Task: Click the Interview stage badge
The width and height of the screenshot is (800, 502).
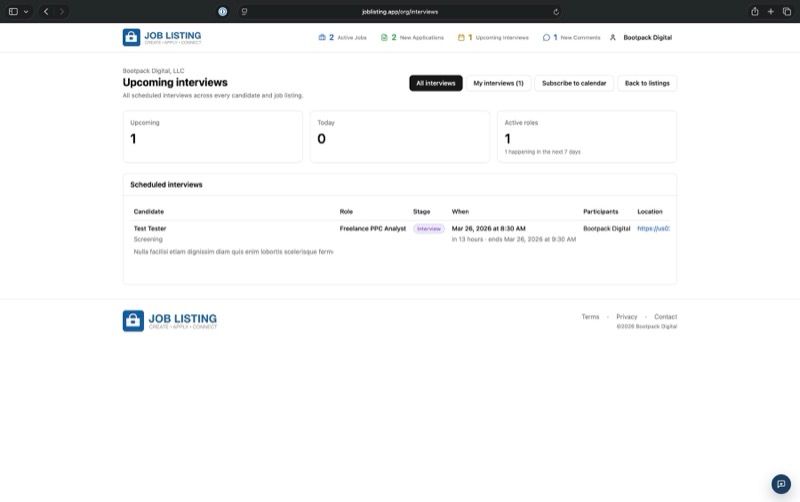Action: (429, 229)
